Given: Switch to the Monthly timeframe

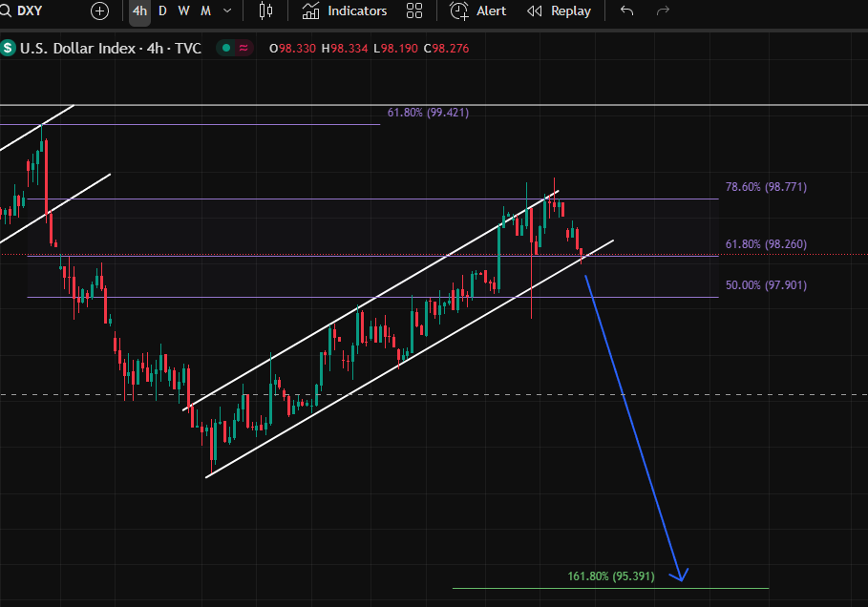Looking at the screenshot, I should (205, 11).
